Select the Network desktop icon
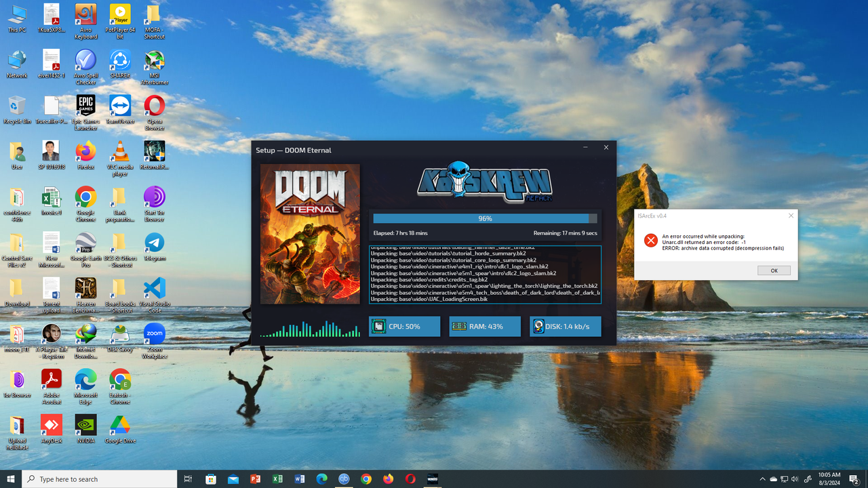The height and width of the screenshot is (488, 868). 17,64
